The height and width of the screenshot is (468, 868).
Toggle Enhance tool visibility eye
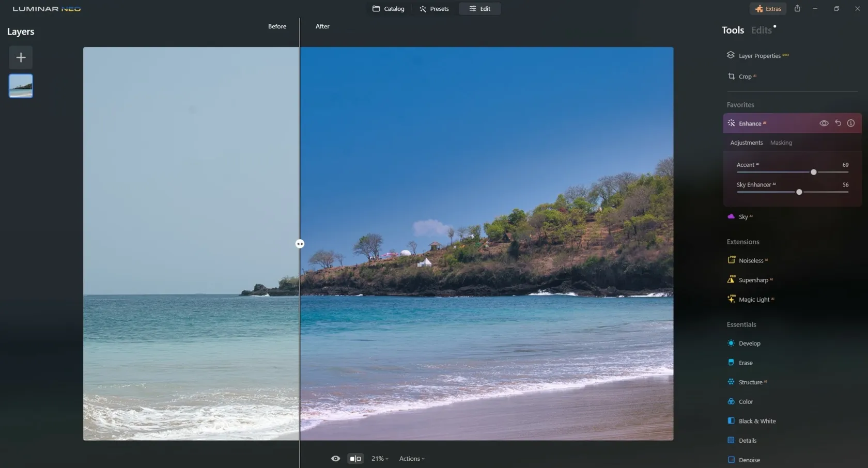[x=824, y=123]
